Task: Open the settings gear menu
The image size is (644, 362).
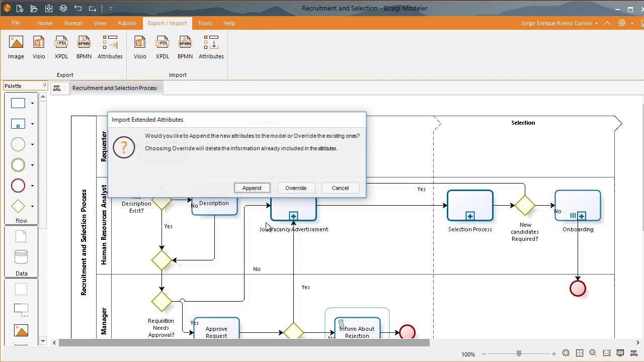Action: (622, 23)
